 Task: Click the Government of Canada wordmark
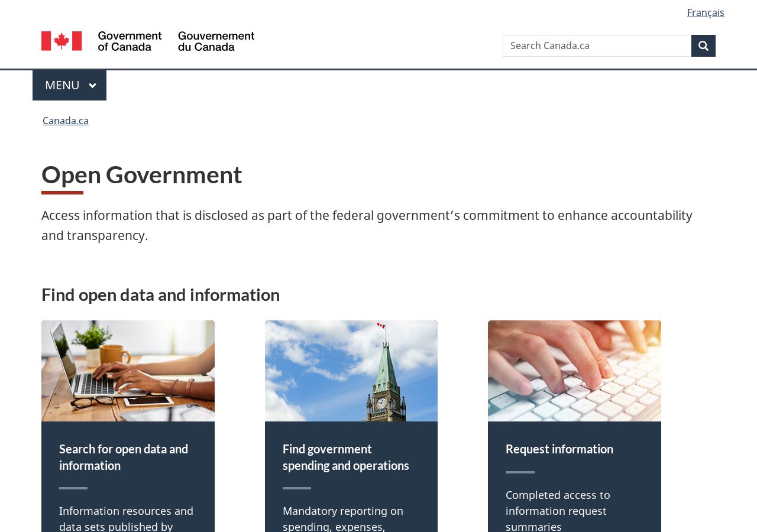click(130, 41)
